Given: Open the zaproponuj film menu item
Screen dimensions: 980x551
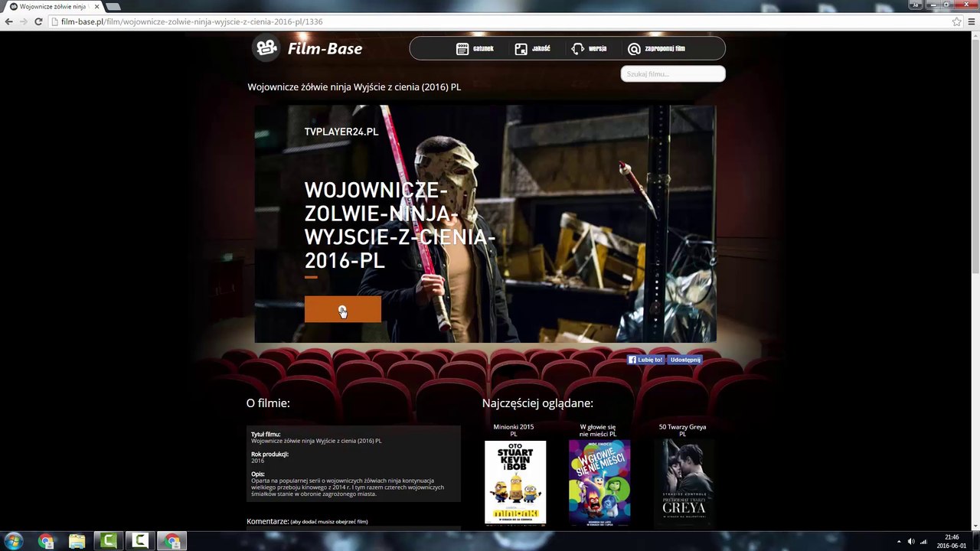Looking at the screenshot, I should pos(656,48).
